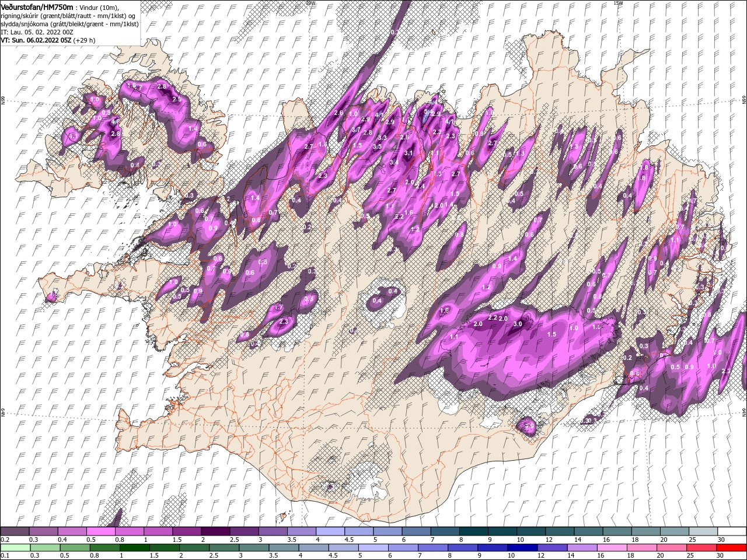Select the 'IT: Lau. 05. 02. 2022 00Z' line
This screenshot has height=560, width=747.
point(37,32)
